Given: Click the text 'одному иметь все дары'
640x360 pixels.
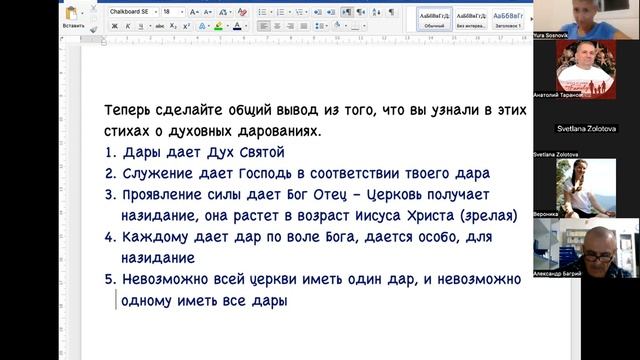Looking at the screenshot, I should click(x=204, y=301).
